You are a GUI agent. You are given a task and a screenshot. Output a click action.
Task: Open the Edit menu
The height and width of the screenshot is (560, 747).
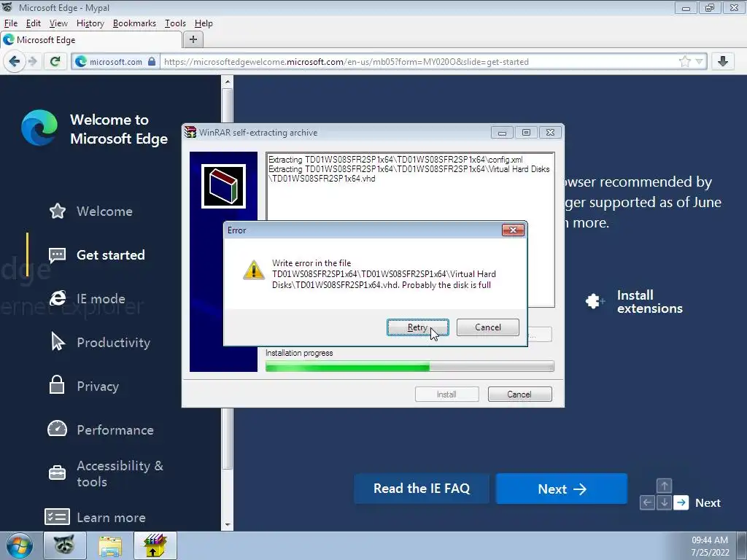tap(34, 23)
